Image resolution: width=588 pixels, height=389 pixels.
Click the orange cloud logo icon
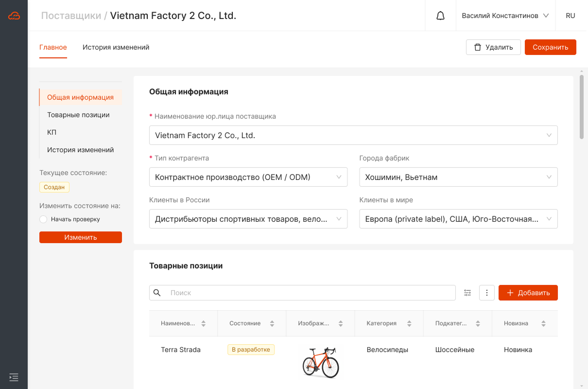tap(14, 16)
